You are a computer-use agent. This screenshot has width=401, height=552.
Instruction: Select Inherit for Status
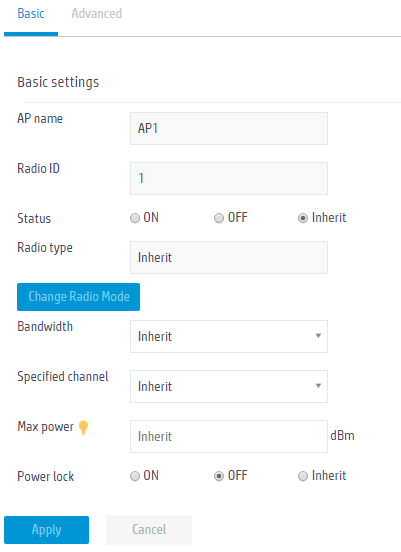pos(303,218)
